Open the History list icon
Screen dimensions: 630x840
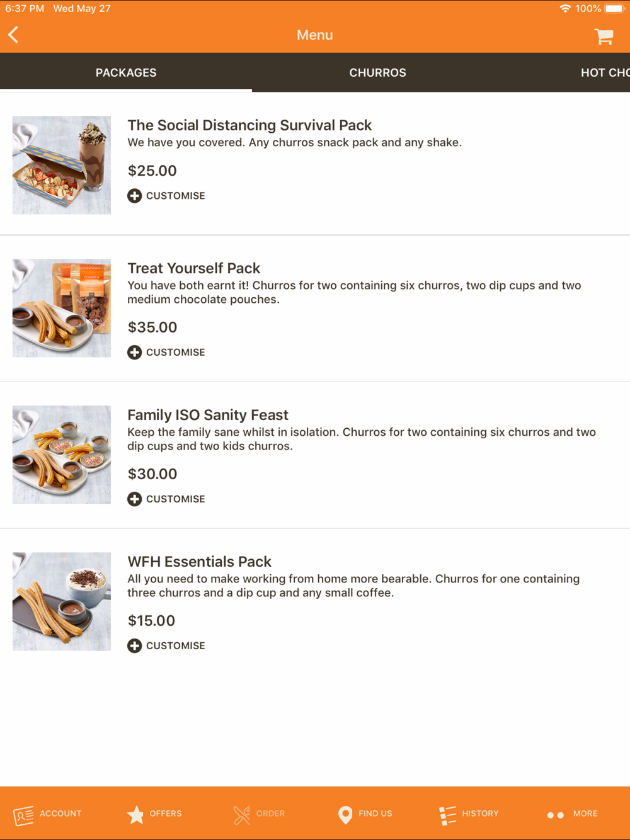[x=447, y=815]
